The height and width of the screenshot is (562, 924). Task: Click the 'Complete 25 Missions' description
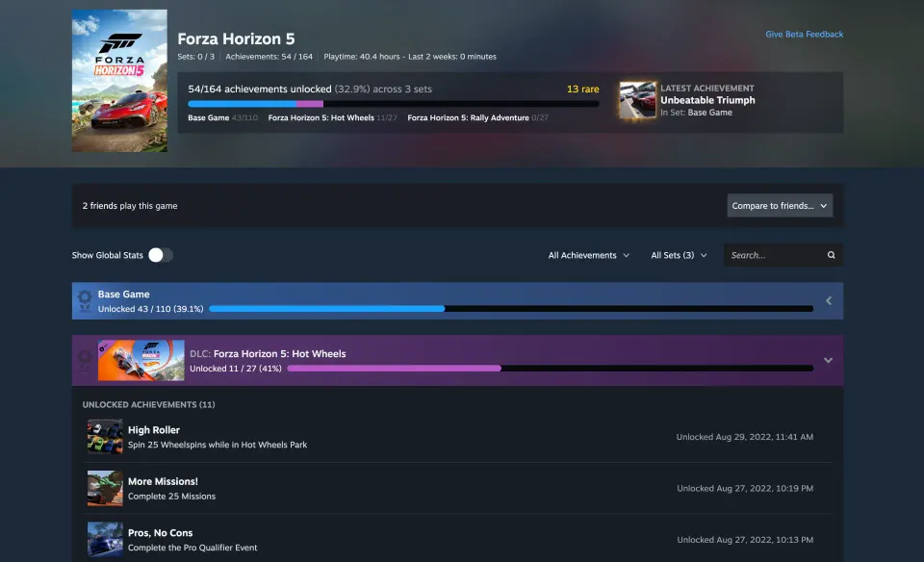point(171,496)
